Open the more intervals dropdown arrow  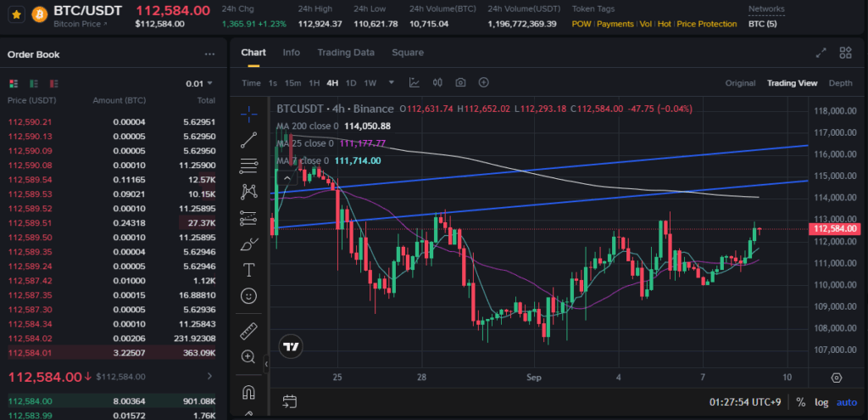click(x=392, y=82)
